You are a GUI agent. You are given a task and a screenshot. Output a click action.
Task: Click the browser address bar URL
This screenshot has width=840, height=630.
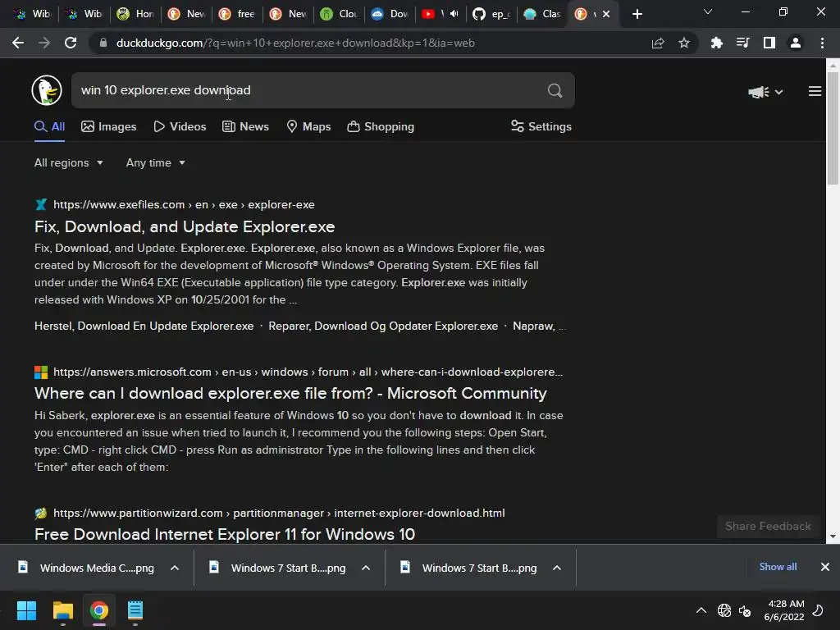tap(295, 43)
